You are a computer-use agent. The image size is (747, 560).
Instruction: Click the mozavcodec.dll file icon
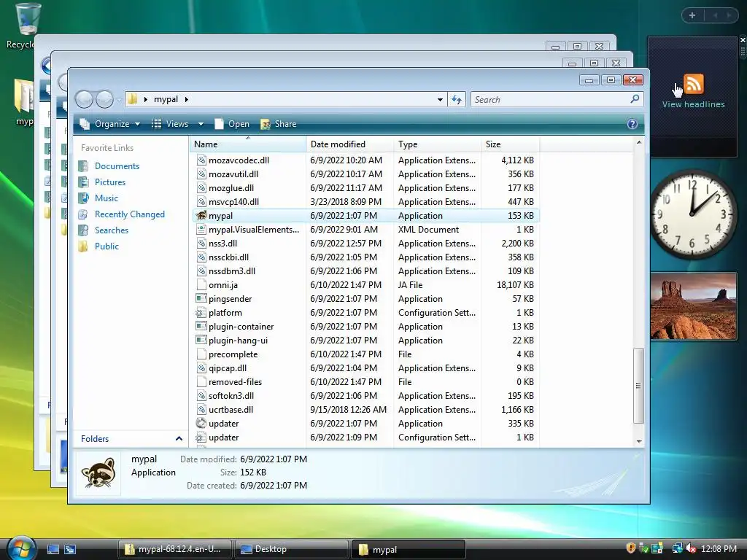coord(201,160)
